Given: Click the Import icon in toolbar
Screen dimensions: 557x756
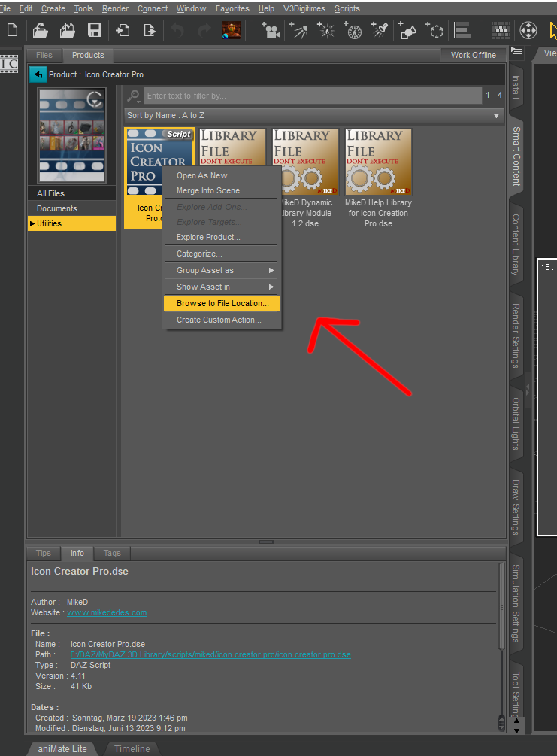Looking at the screenshot, I should tap(123, 30).
